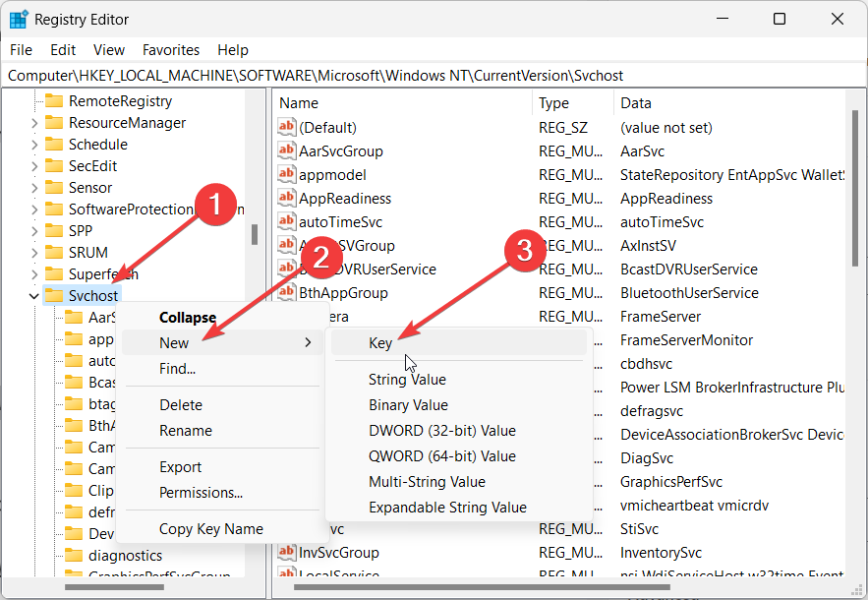
Task: Choose Delete in the context menu
Action: [222, 405]
